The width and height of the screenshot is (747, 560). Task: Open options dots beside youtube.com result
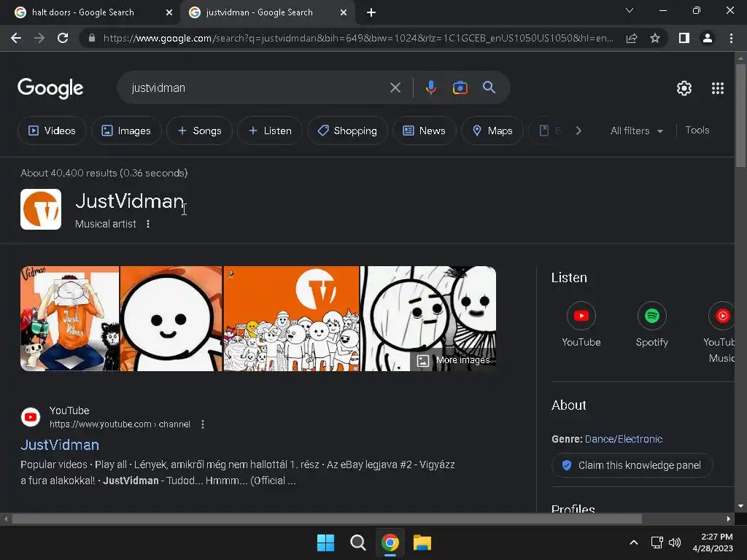(203, 424)
